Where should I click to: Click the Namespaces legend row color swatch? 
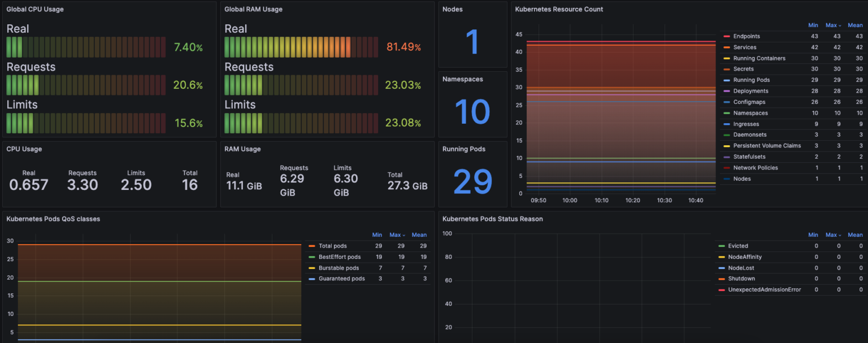pos(727,113)
